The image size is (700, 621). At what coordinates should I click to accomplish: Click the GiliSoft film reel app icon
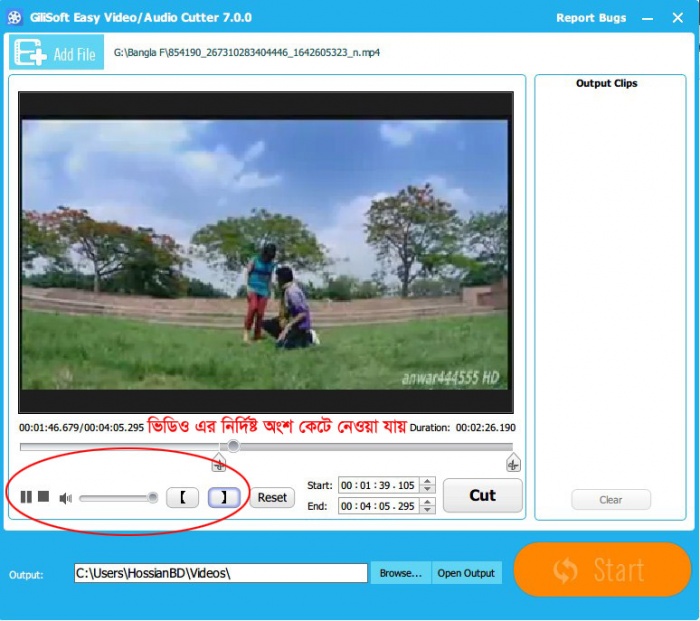(14, 17)
